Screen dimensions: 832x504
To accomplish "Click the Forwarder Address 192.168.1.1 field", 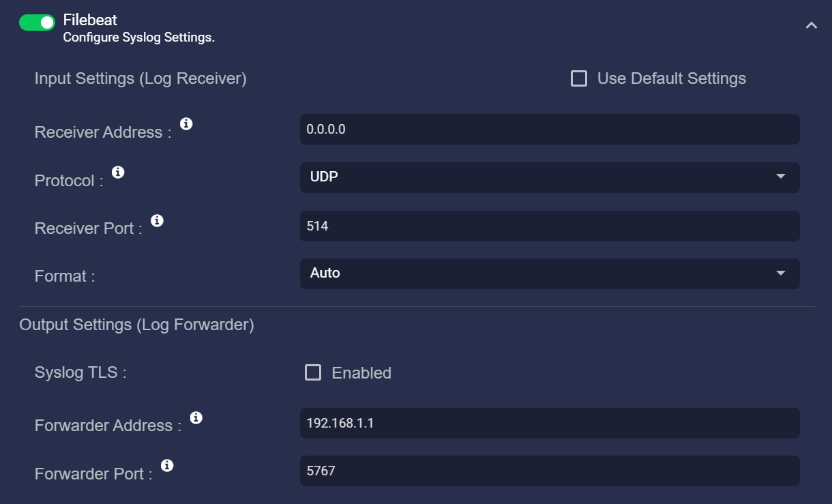I will [550, 423].
